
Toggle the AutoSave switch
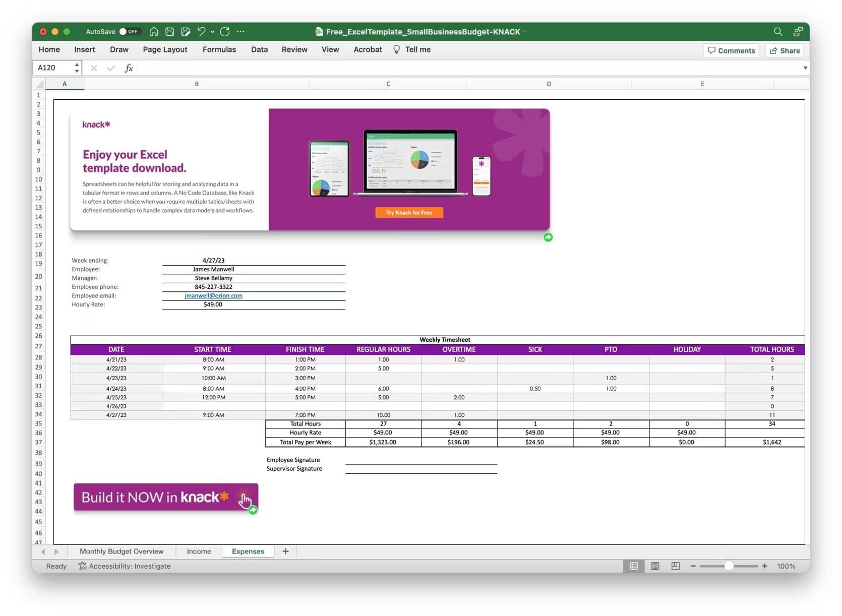(129, 32)
